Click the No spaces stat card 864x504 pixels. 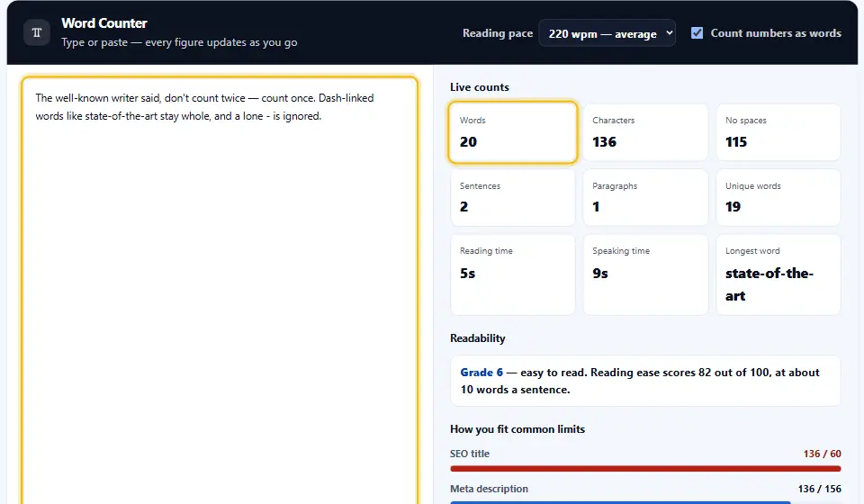click(x=778, y=132)
